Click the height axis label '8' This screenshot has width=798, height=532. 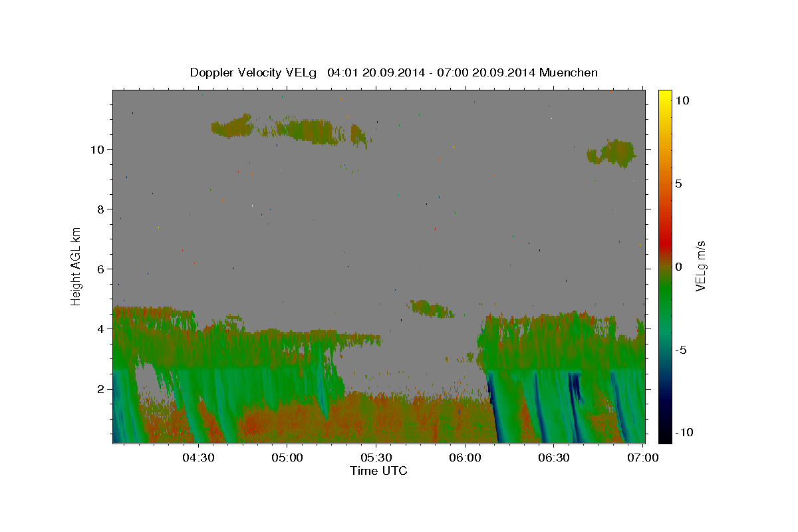pyautogui.click(x=102, y=209)
